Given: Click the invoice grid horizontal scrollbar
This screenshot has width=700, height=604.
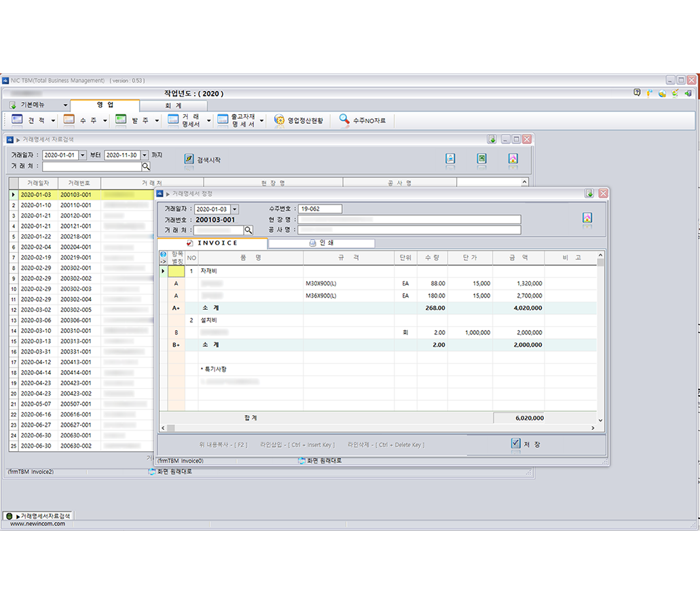Looking at the screenshot, I should [380, 428].
